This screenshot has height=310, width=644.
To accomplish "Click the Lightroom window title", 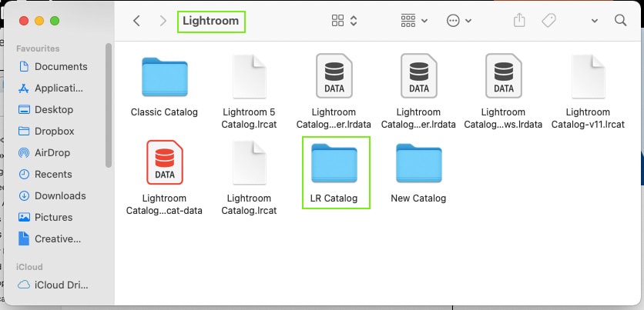I will [x=211, y=21].
